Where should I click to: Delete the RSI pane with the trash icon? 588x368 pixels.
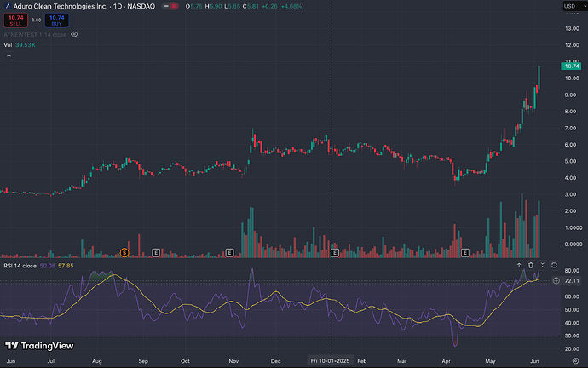pos(530,265)
